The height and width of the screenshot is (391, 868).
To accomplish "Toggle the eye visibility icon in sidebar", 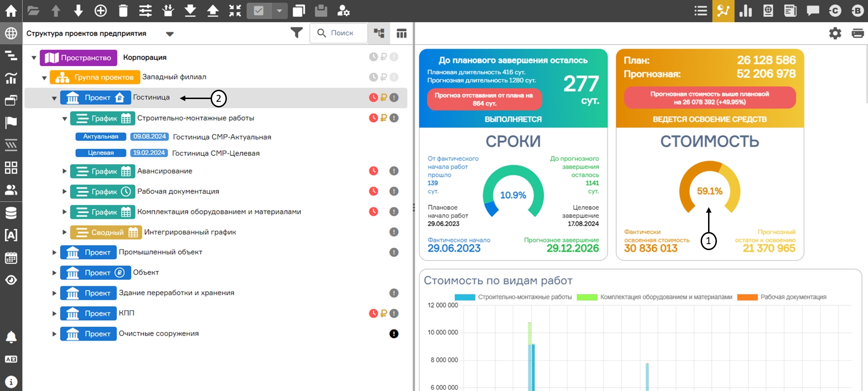I will (11, 280).
